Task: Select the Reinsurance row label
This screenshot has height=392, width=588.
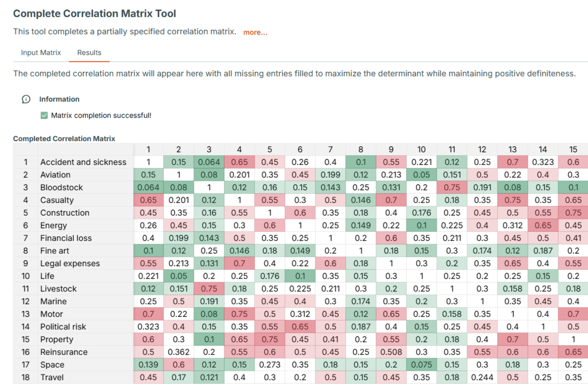Action: (64, 352)
